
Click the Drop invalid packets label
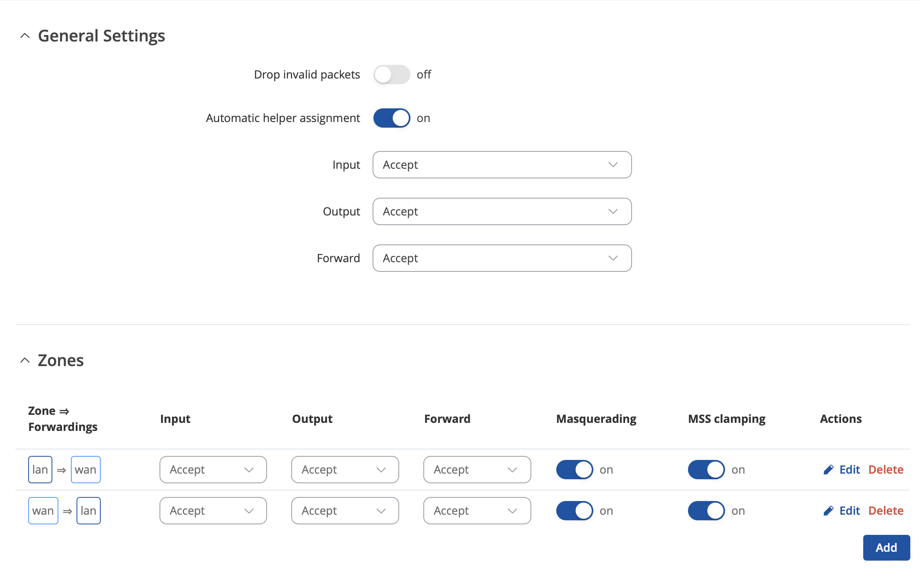click(x=307, y=75)
